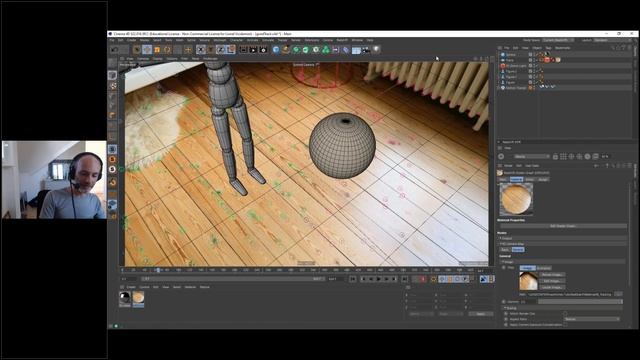This screenshot has height=360, width=640.
Task: Open the Aspect Ratio dropdown
Action: (x=592, y=319)
